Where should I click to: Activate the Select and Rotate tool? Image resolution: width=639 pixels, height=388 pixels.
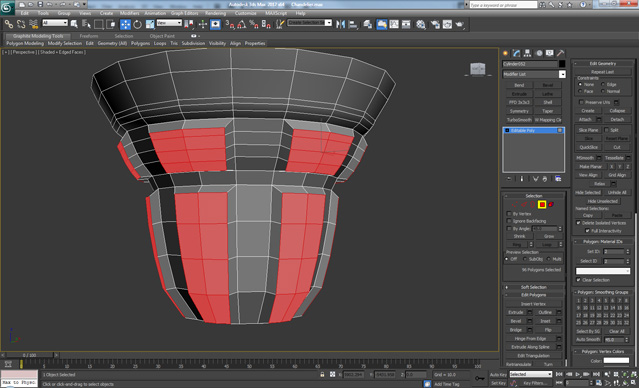coord(137,24)
